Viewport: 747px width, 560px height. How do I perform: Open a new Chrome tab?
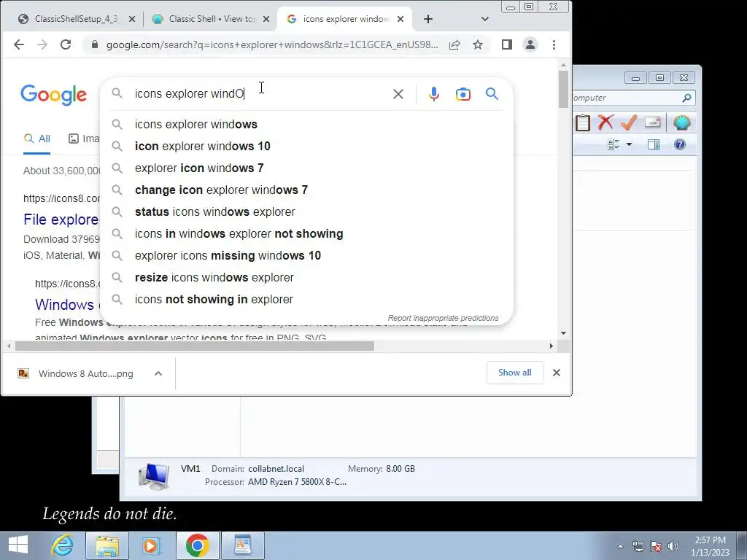pos(427,19)
